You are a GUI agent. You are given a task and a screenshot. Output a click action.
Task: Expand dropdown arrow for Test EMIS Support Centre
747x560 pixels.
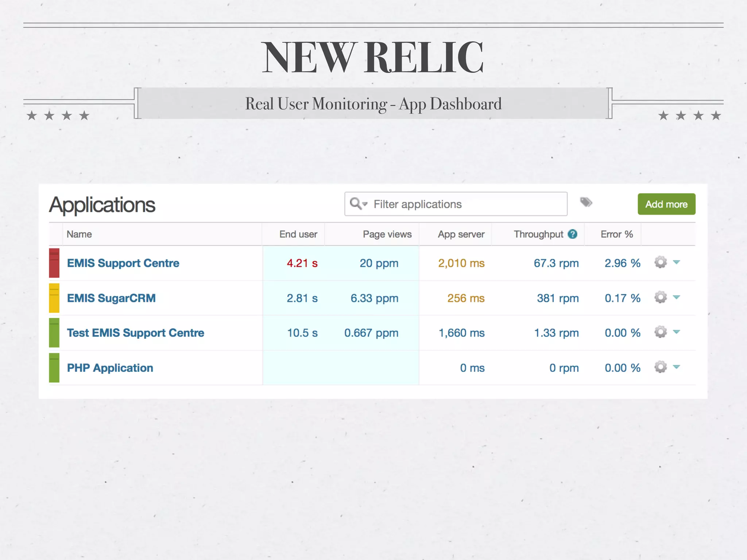click(677, 332)
